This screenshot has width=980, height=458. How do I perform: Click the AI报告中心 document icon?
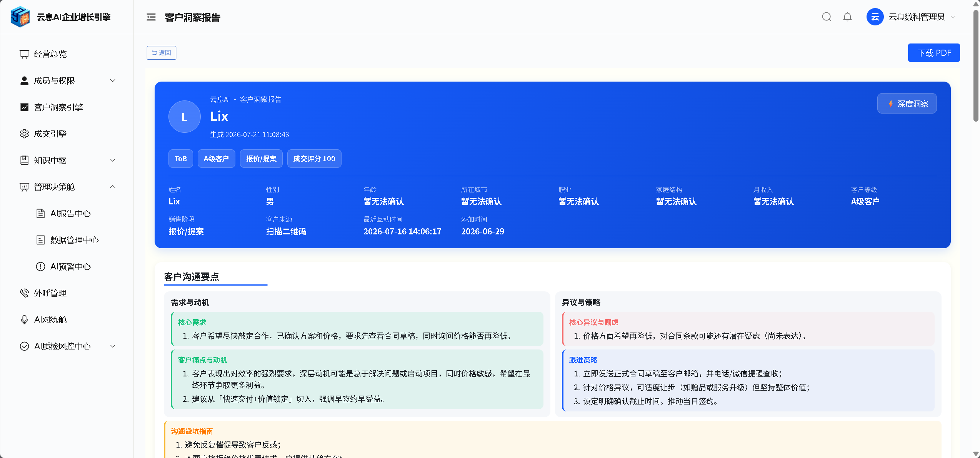coord(40,213)
